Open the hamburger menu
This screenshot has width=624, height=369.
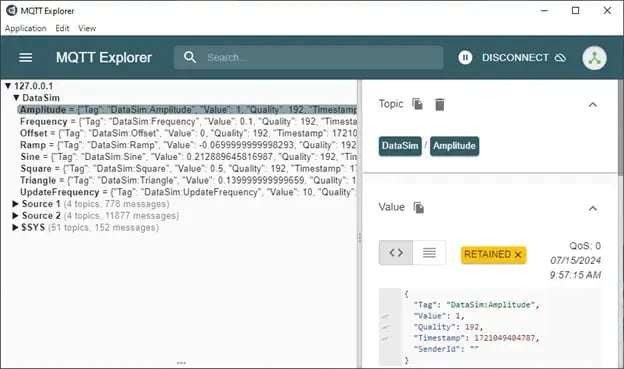tap(26, 58)
